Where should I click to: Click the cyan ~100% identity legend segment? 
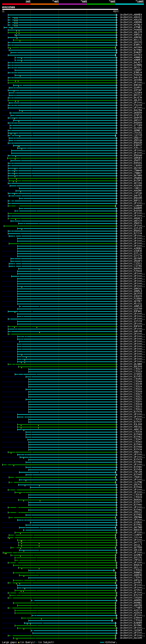pyautogui.click(x=130, y=4)
